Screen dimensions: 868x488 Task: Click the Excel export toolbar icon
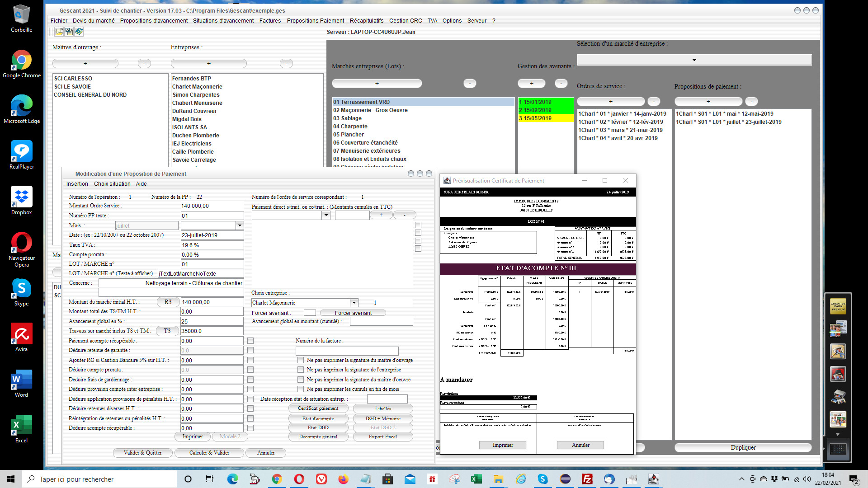[x=69, y=32]
